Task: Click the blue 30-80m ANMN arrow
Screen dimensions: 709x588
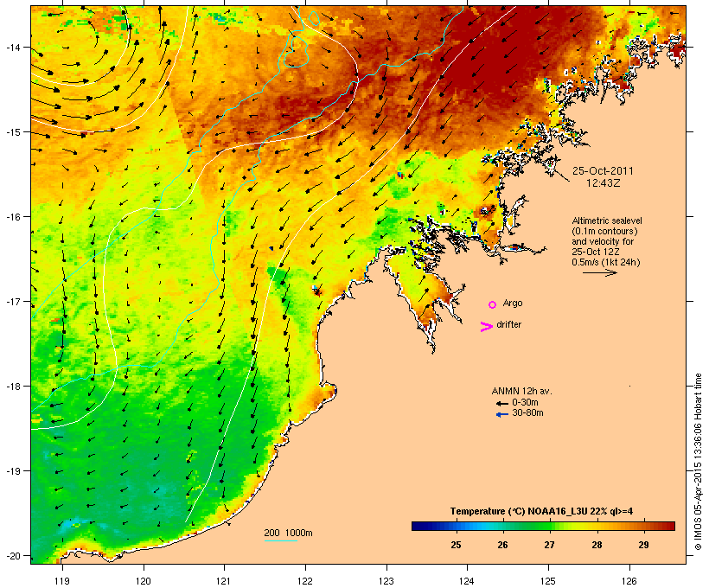Action: [x=501, y=414]
